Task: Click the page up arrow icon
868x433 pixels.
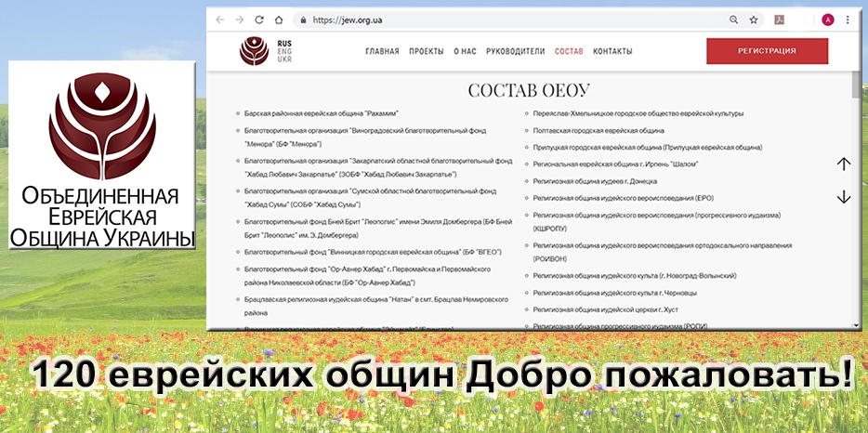Action: pos(844,164)
